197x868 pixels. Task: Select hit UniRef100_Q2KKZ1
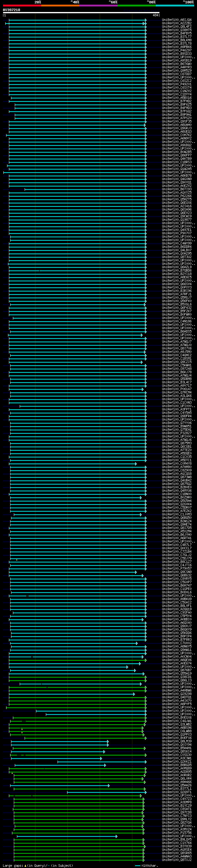(176, 761)
